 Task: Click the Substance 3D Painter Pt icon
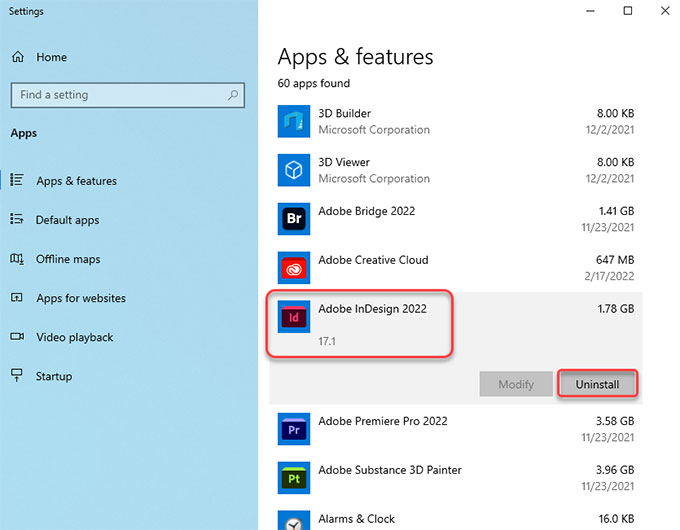(294, 478)
